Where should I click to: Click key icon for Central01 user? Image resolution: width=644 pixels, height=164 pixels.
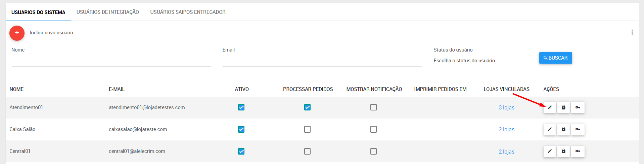tap(578, 151)
